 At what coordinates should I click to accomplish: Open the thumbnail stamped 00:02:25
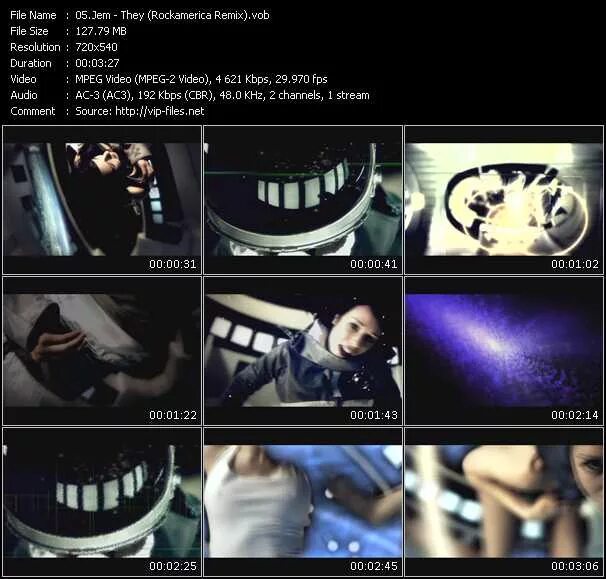(102, 502)
